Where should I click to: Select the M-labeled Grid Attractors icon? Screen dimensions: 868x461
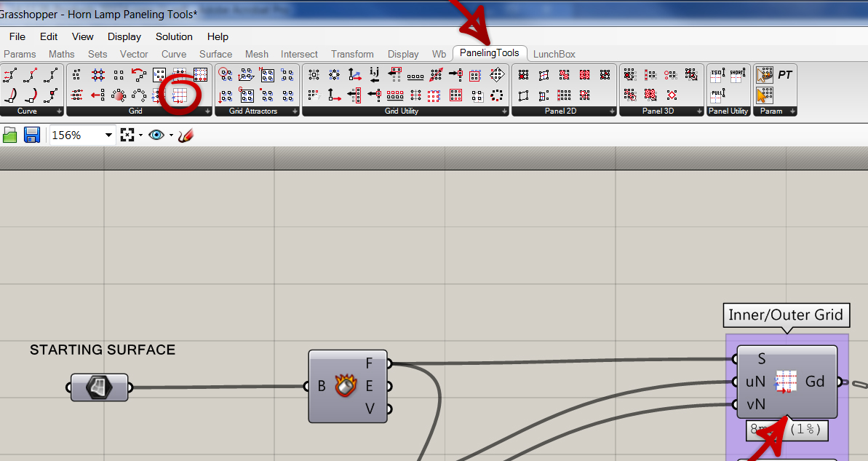[x=267, y=74]
